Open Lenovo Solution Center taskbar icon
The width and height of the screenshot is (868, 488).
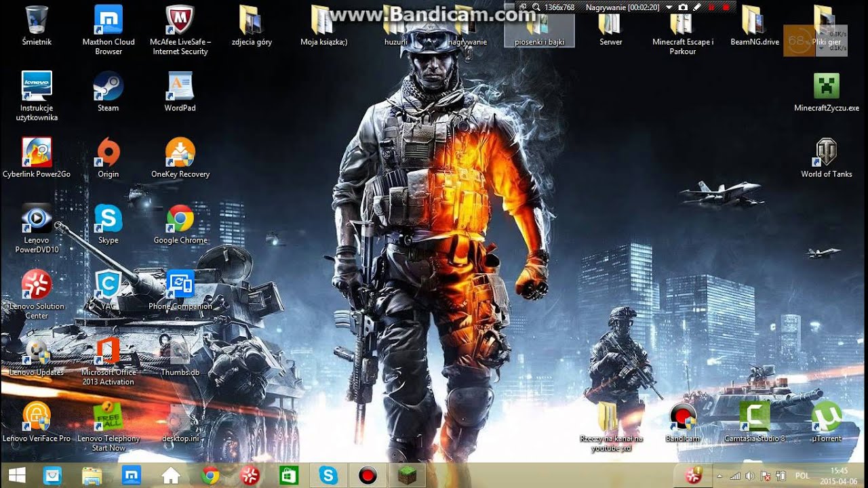coord(250,475)
